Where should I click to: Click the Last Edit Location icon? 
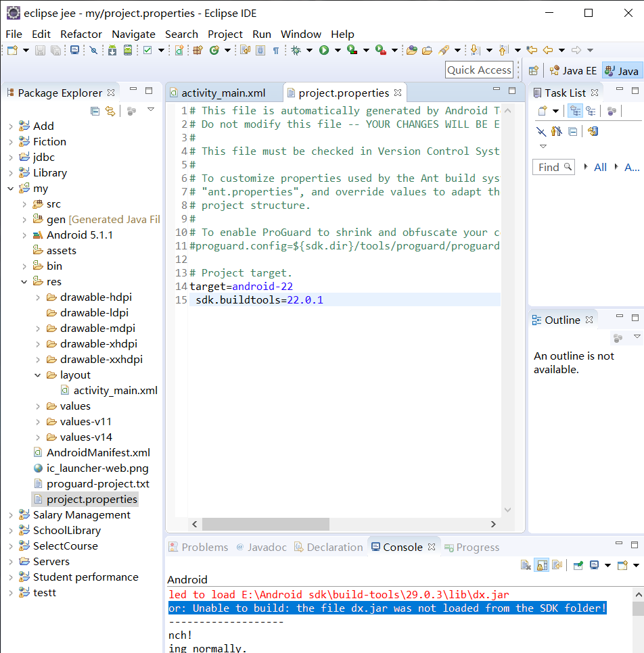(532, 51)
